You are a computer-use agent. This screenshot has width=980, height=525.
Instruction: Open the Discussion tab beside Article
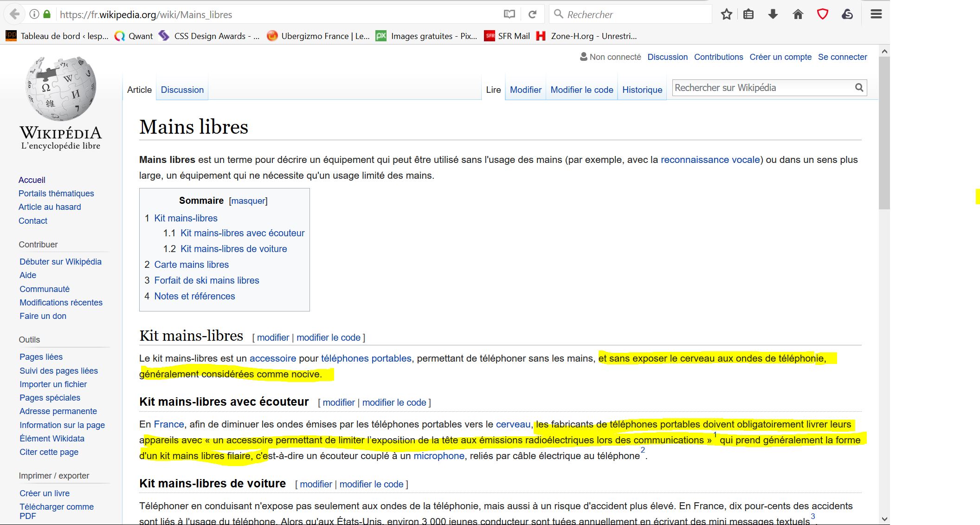(x=182, y=90)
